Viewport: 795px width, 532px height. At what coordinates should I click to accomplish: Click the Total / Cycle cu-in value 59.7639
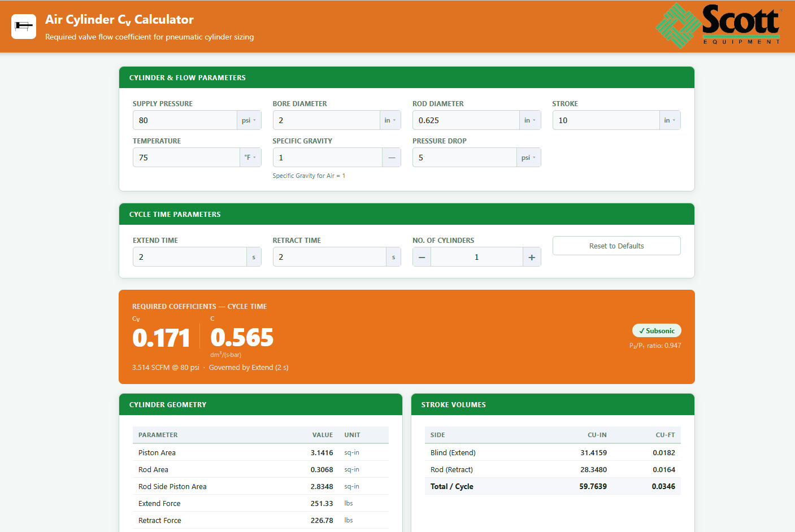(x=593, y=486)
